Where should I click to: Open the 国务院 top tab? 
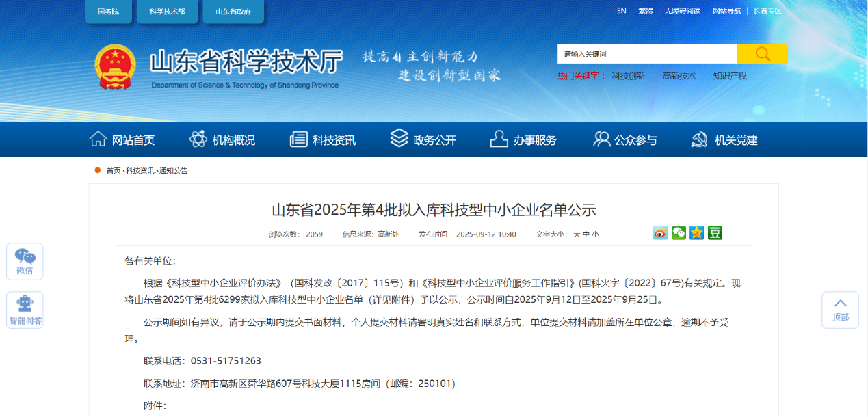click(108, 12)
